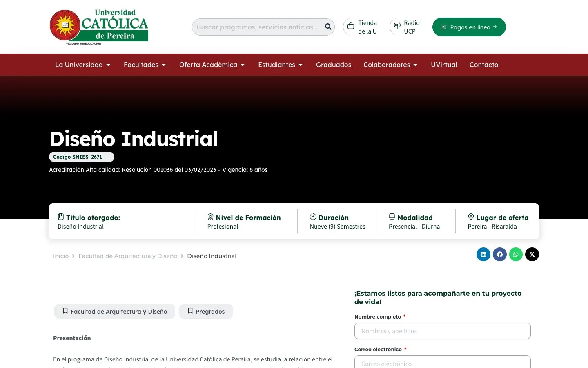The width and height of the screenshot is (588, 368).
Task: Open UVirtual menu item
Action: [444, 65]
